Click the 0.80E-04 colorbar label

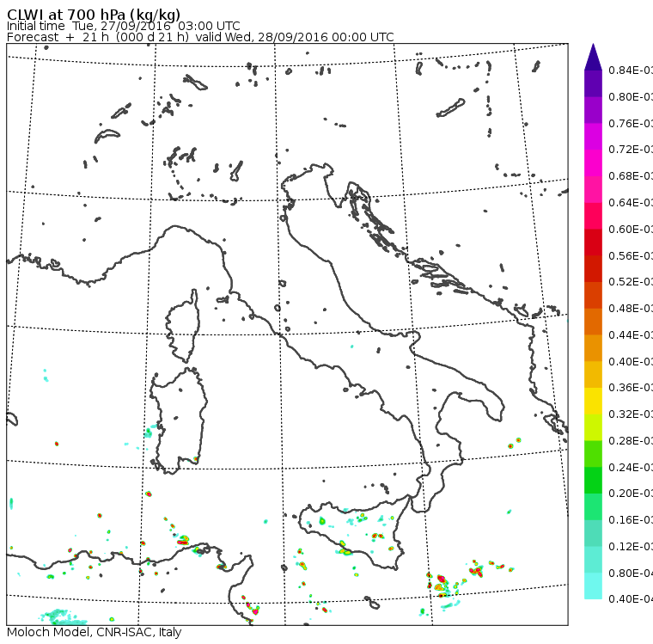tap(631, 573)
